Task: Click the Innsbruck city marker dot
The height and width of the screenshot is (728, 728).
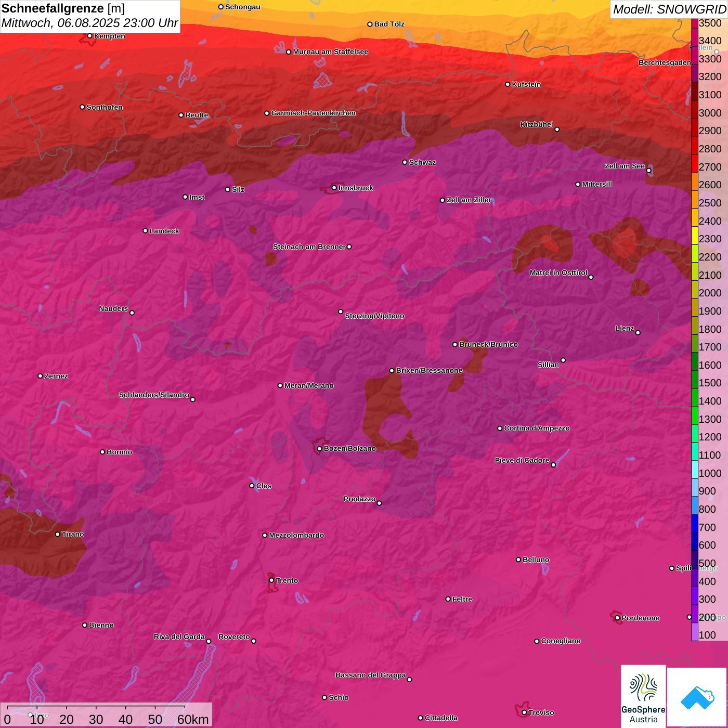Action: (x=334, y=188)
